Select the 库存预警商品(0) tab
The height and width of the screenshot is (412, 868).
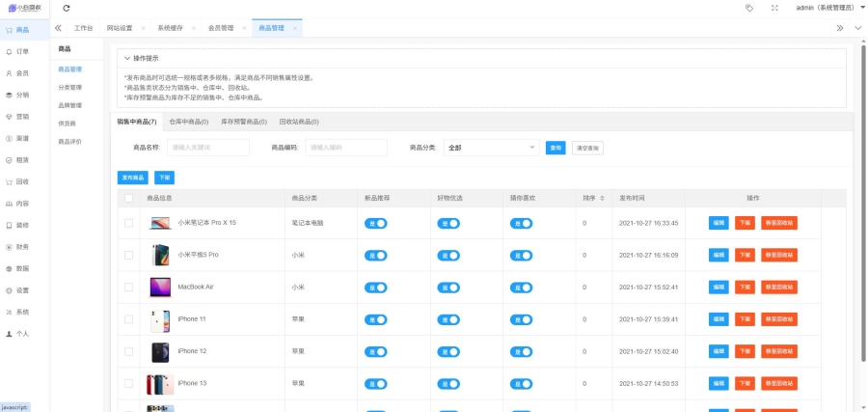(244, 122)
